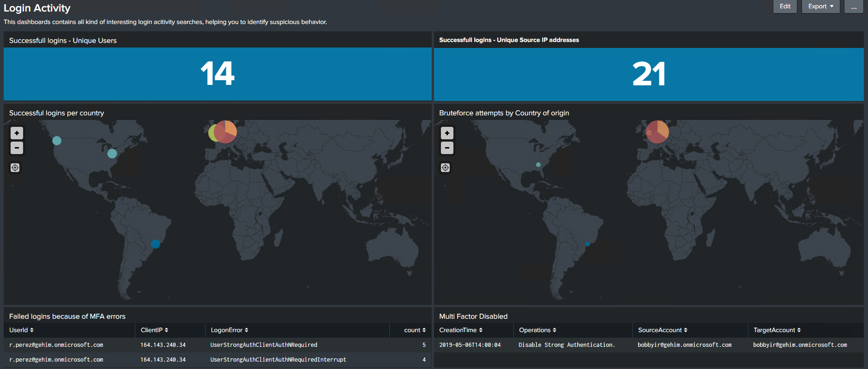
Task: Click the 21 unique source IP value
Action: 649,74
